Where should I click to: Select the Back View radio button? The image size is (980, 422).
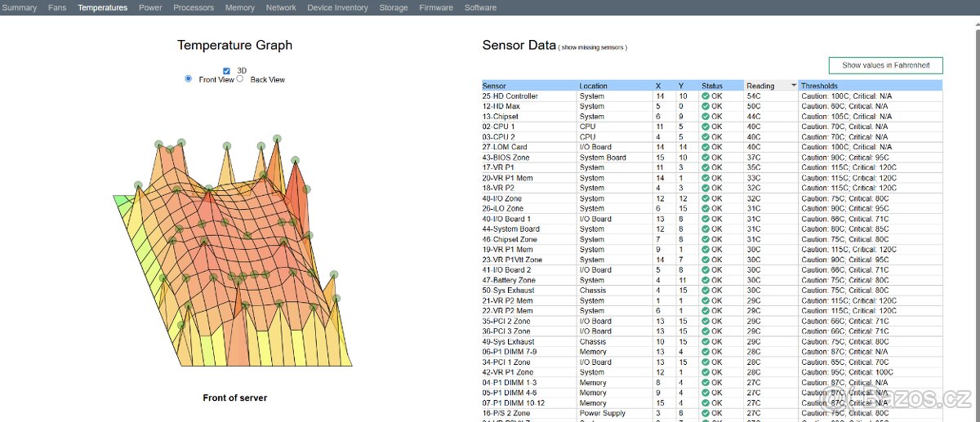(240, 79)
